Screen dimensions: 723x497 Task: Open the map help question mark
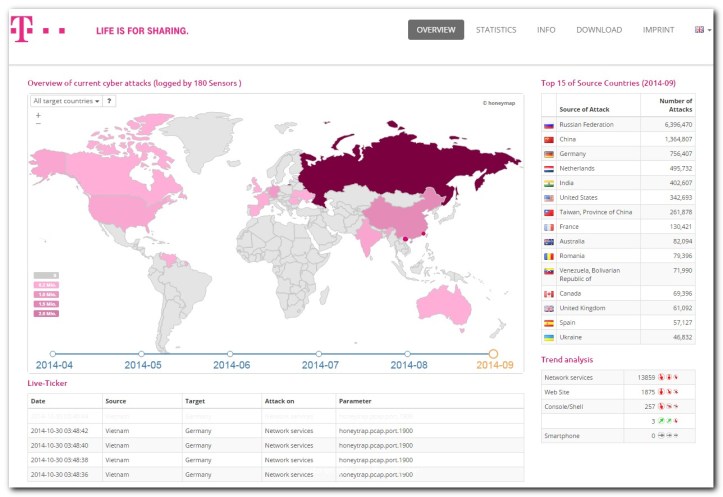coord(109,101)
